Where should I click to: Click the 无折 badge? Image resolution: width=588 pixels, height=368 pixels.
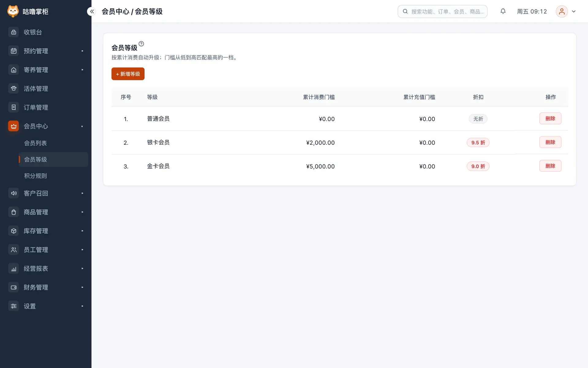point(478,119)
